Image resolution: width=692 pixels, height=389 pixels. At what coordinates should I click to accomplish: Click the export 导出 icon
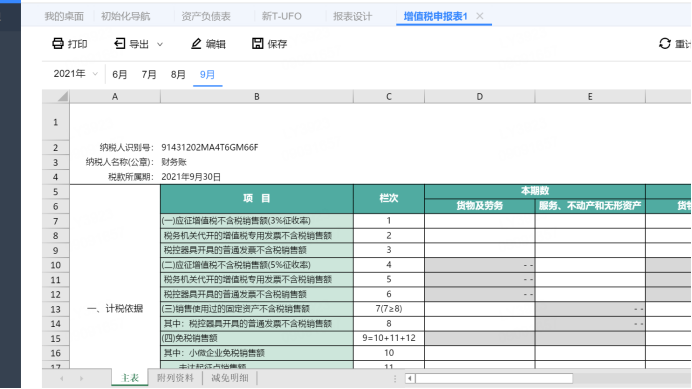point(120,43)
